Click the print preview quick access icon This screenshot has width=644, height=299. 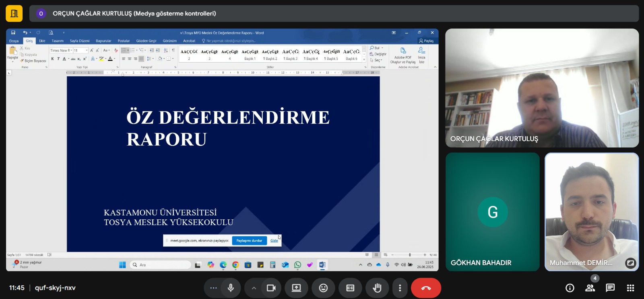point(51,33)
